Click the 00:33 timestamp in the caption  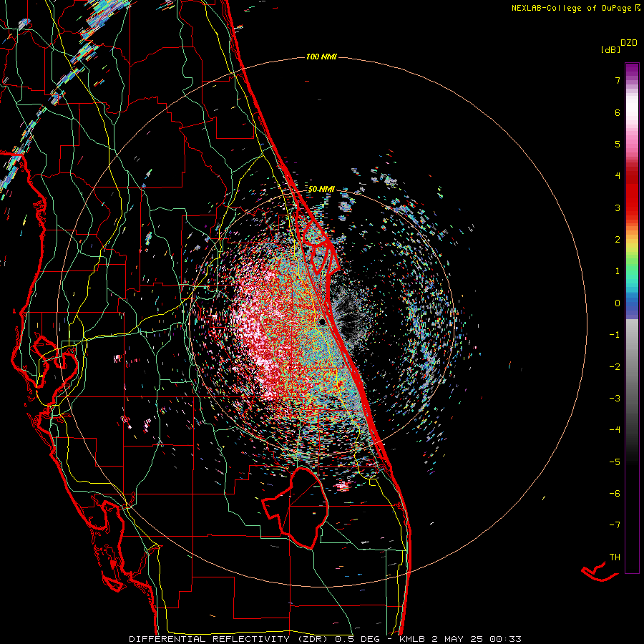(x=506, y=639)
